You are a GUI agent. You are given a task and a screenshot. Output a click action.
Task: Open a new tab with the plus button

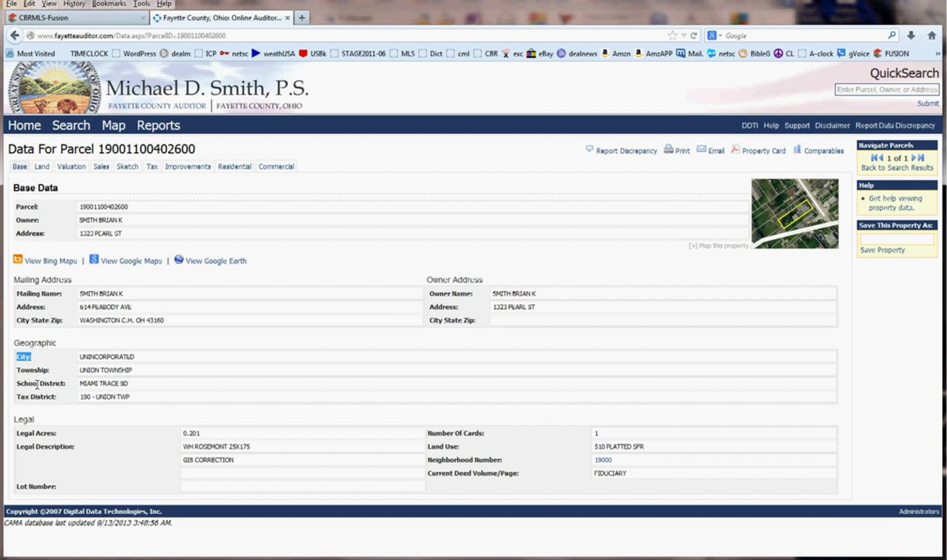[302, 18]
